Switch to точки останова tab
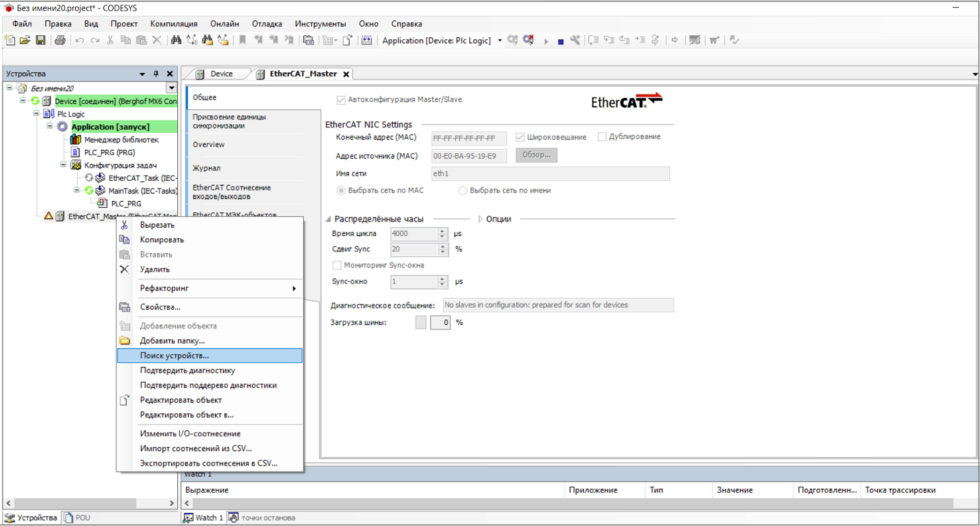 (262, 517)
